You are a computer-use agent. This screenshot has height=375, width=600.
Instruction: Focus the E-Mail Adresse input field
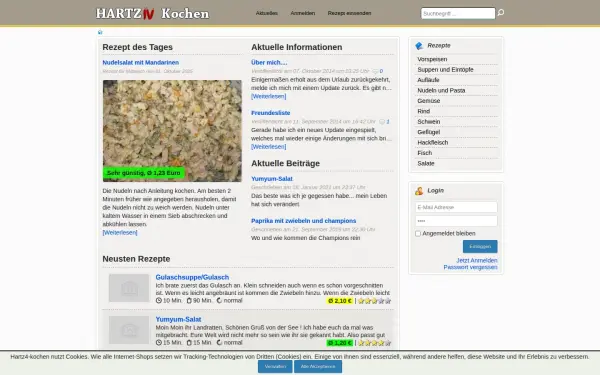[456, 207]
